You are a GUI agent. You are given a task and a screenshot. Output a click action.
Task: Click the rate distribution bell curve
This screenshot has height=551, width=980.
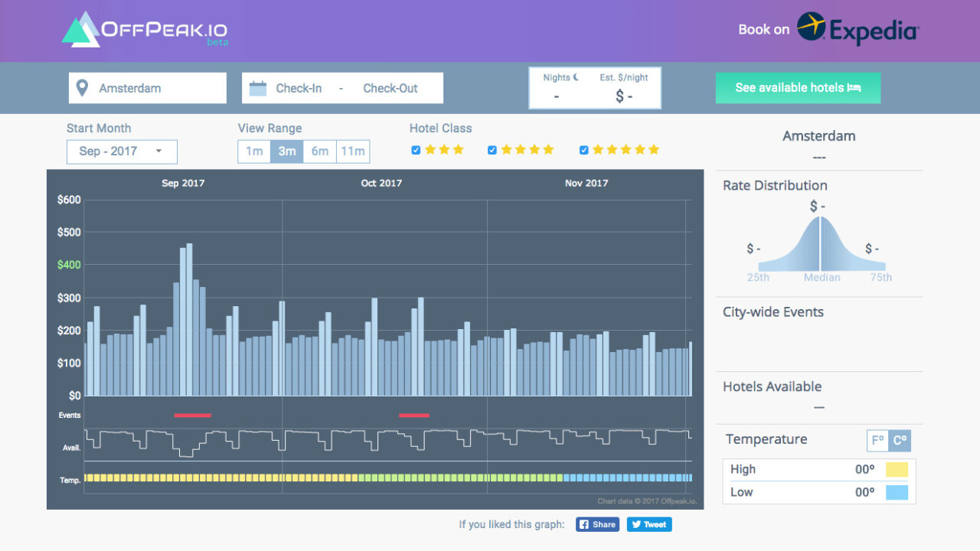click(819, 245)
